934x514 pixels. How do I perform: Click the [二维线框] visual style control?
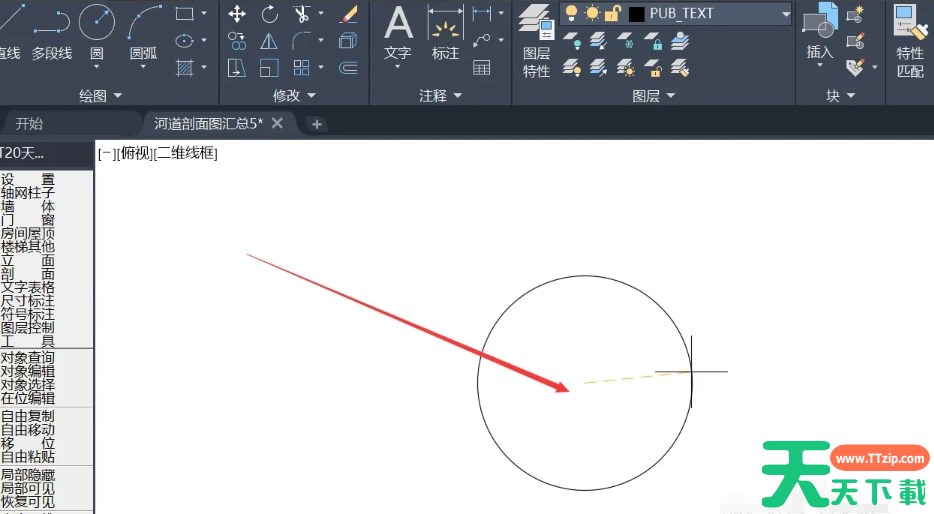[x=185, y=154]
